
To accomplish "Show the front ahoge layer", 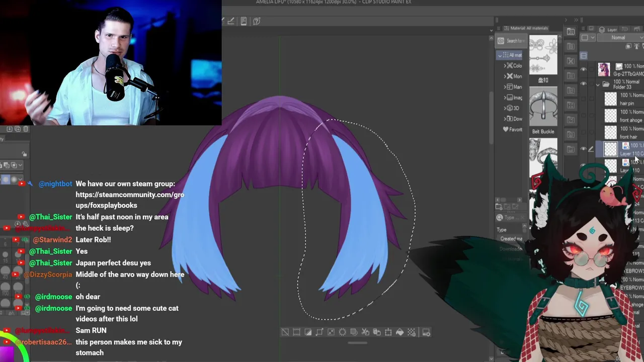I will pyautogui.click(x=584, y=116).
